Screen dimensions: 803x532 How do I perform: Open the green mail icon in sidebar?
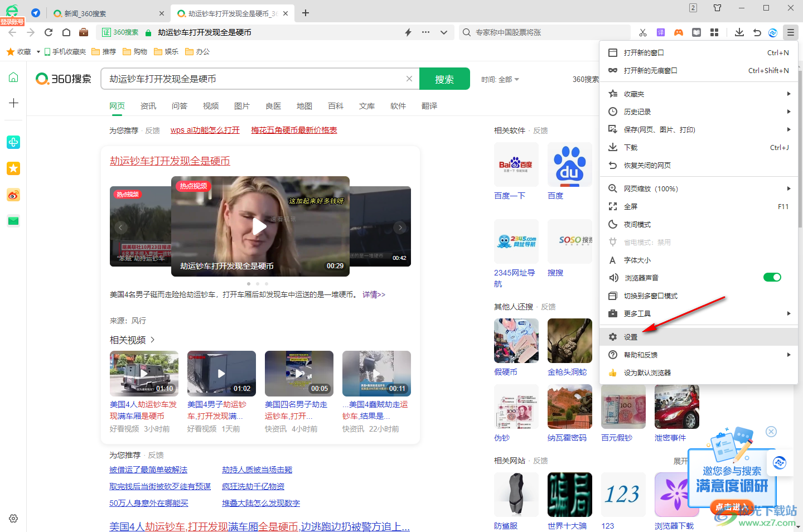(13, 221)
